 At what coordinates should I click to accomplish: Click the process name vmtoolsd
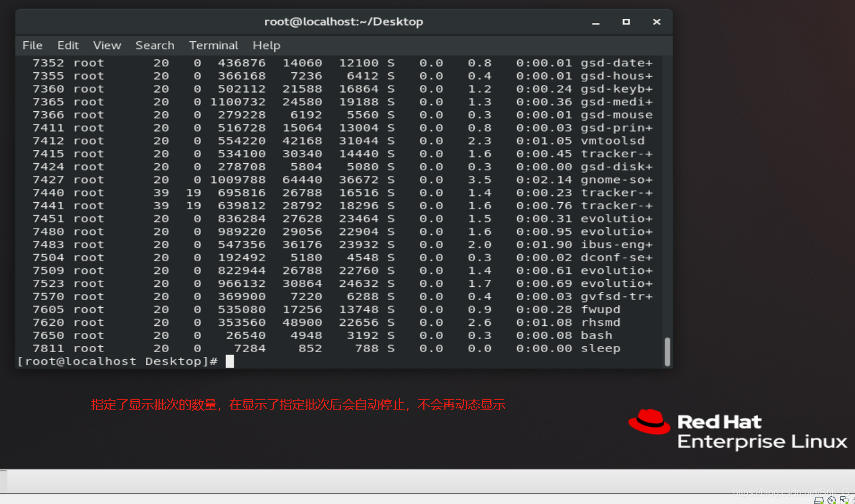click(x=613, y=140)
